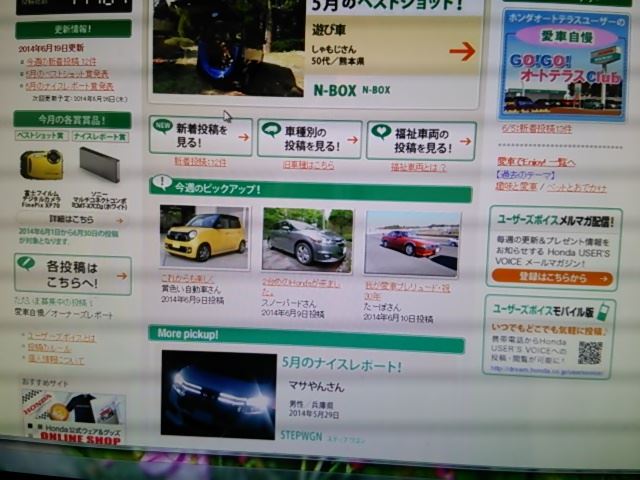Open the 愛車でEnjoy! 一覧へ link
The width and height of the screenshot is (640, 480).
pyautogui.click(x=536, y=162)
